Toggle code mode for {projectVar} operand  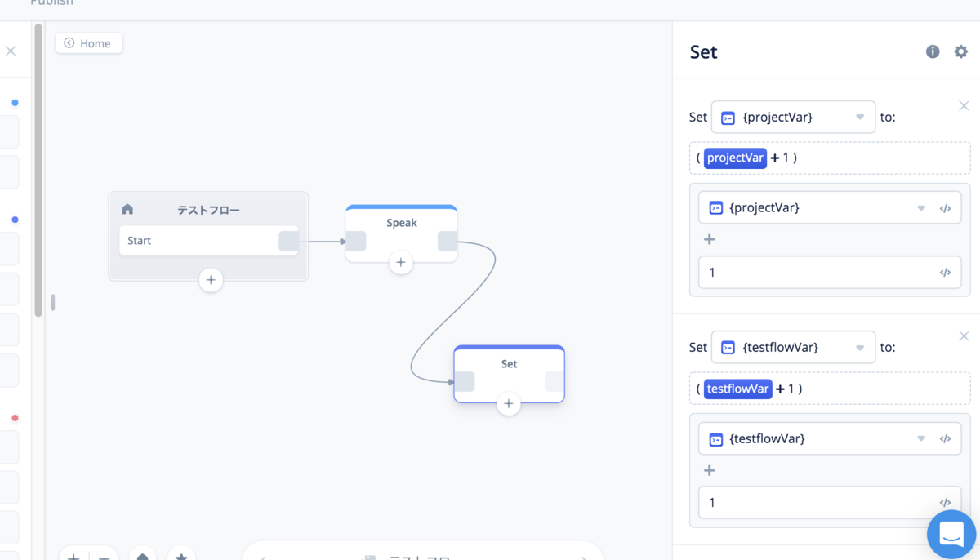(946, 208)
